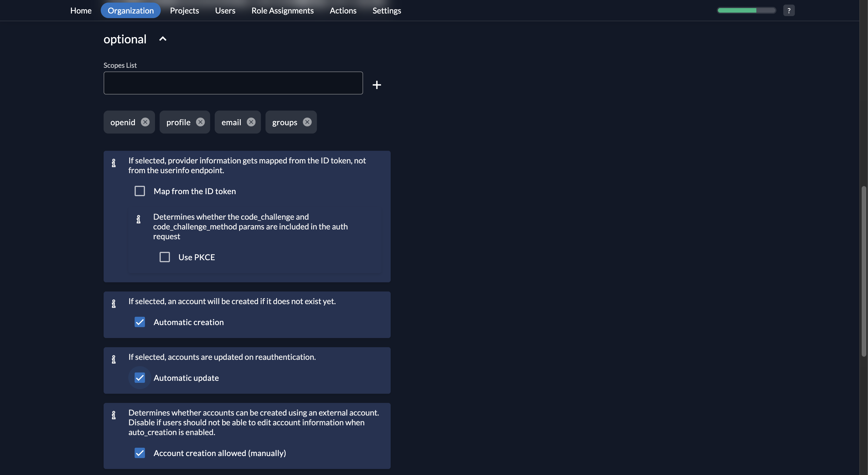The image size is (868, 475).
Task: Click info icon beside account creation description
Action: (114, 304)
